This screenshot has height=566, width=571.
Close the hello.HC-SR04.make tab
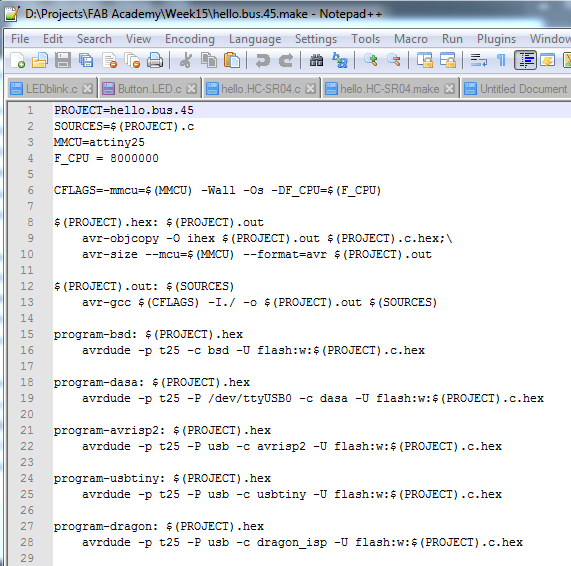pos(449,89)
